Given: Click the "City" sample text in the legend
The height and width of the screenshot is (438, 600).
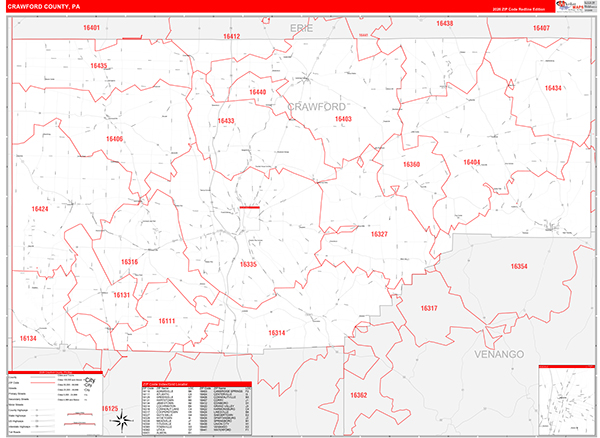Looking at the screenshot, I should (90, 380).
